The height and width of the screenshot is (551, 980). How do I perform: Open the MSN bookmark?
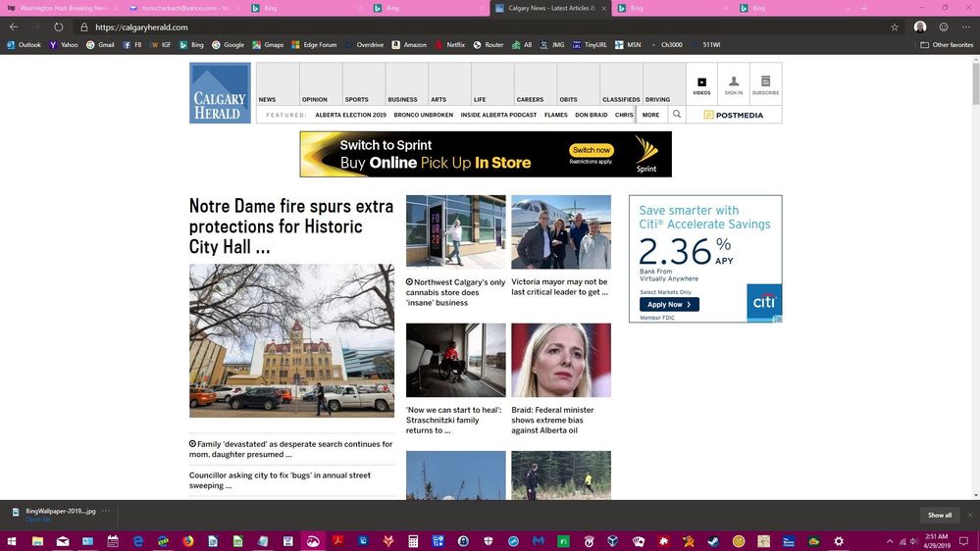[x=628, y=45]
